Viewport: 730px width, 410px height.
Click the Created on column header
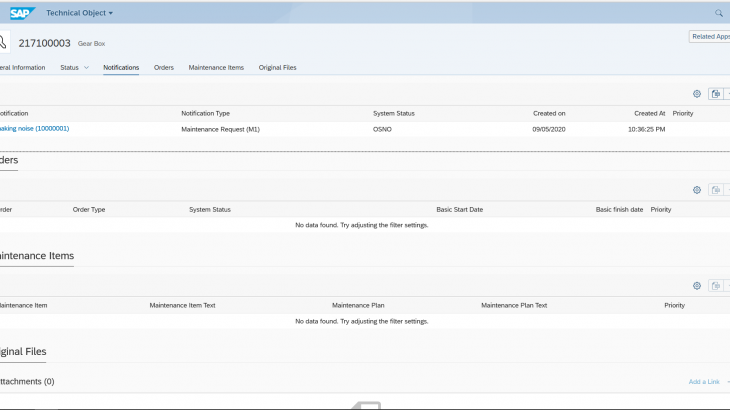pos(549,114)
